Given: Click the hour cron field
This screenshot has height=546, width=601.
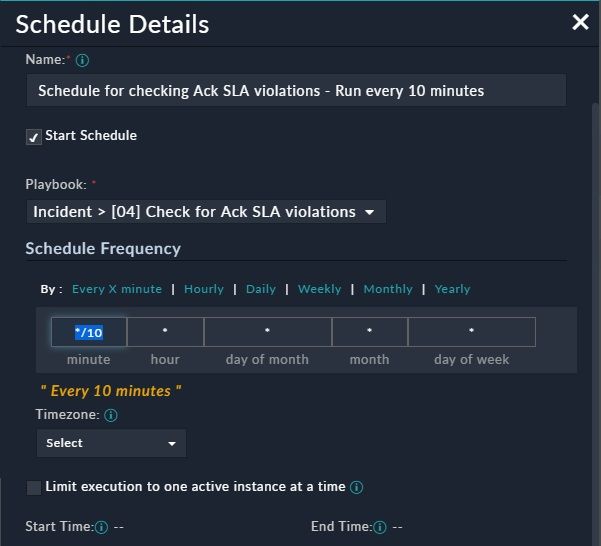Looking at the screenshot, I should tap(165, 332).
